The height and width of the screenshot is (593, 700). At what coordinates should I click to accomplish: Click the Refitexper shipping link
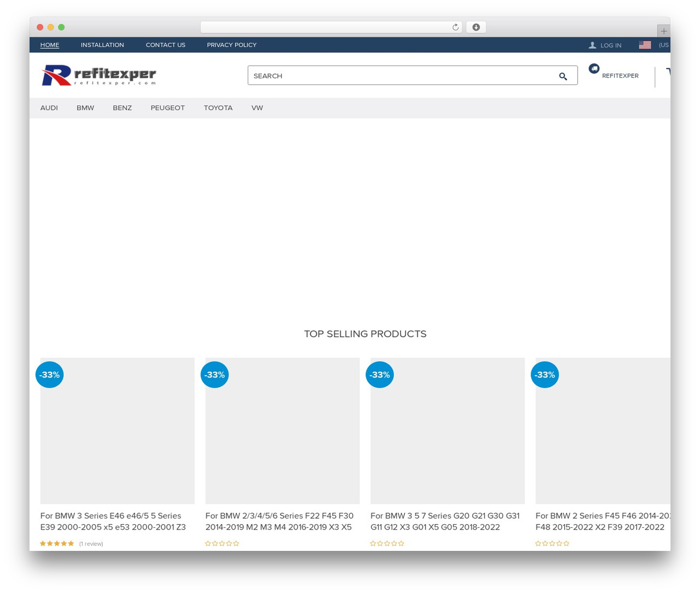pos(620,75)
